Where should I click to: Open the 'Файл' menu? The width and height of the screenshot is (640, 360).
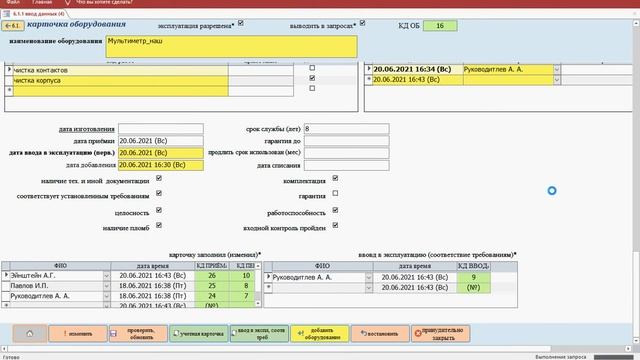tap(13, 2)
